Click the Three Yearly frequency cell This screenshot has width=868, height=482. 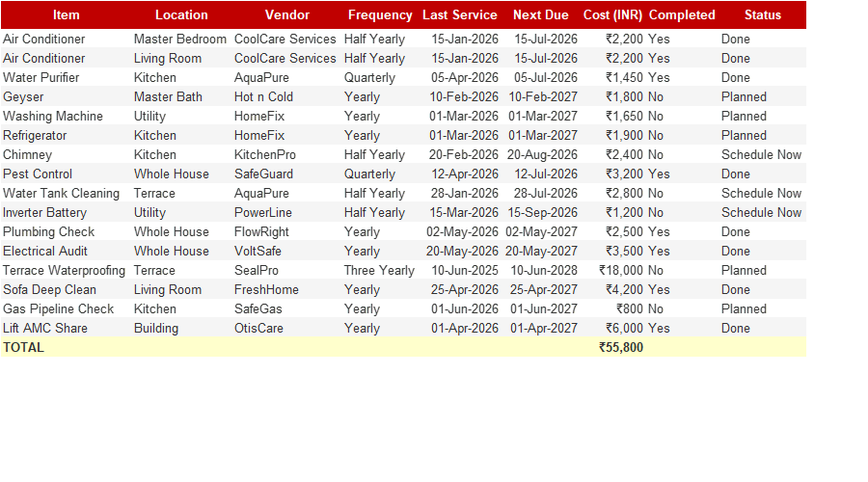[x=379, y=271]
